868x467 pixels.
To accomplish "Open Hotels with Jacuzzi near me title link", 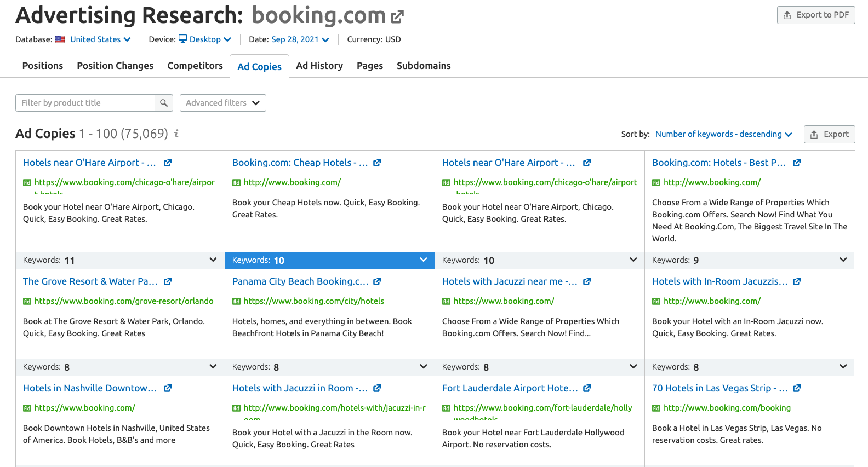I will [510, 281].
